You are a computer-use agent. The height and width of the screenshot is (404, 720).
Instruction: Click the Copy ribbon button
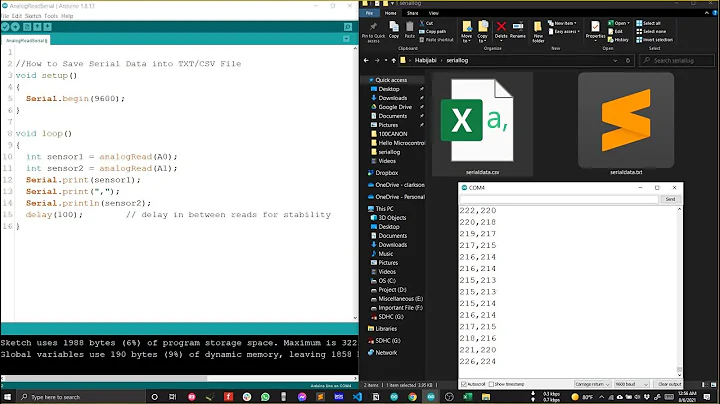(x=394, y=30)
